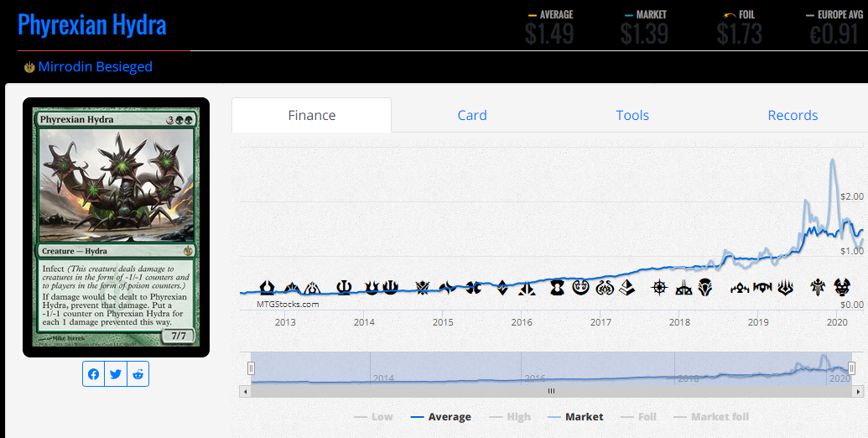Click the Khans of Tarkir set marker
Screen dimensions: 868x438
[423, 288]
